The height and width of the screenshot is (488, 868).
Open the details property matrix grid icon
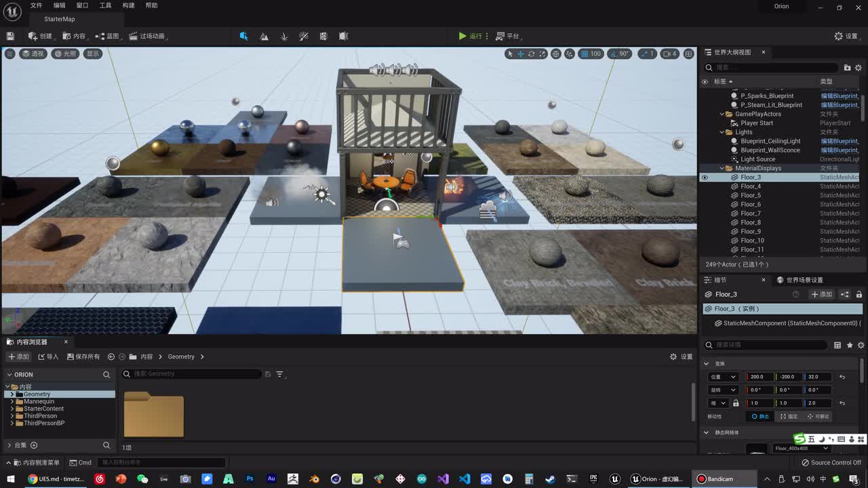coord(837,345)
